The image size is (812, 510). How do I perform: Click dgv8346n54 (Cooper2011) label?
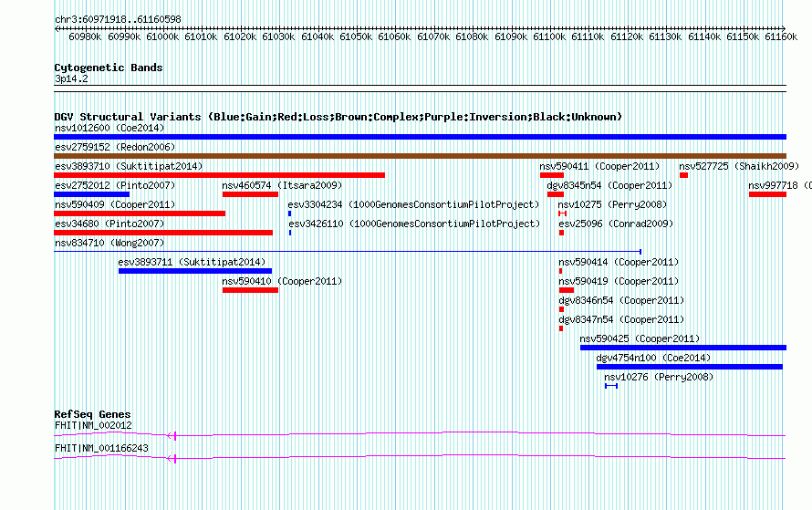click(x=621, y=300)
